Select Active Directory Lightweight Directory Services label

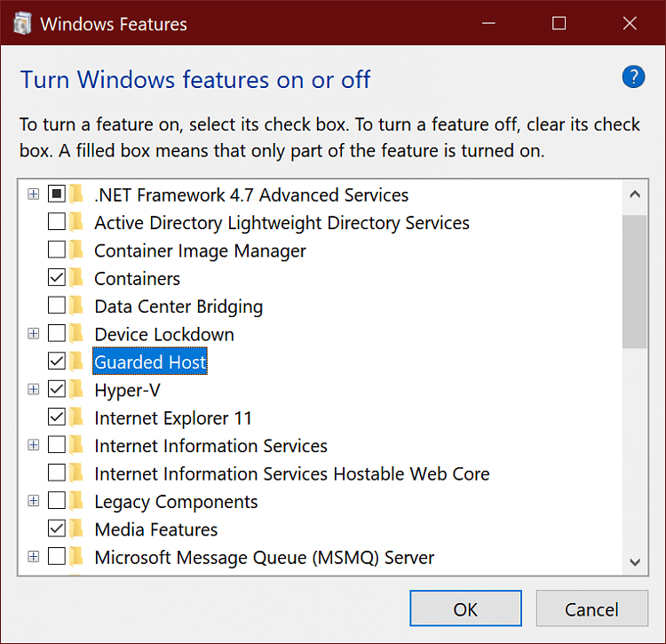pyautogui.click(x=282, y=223)
